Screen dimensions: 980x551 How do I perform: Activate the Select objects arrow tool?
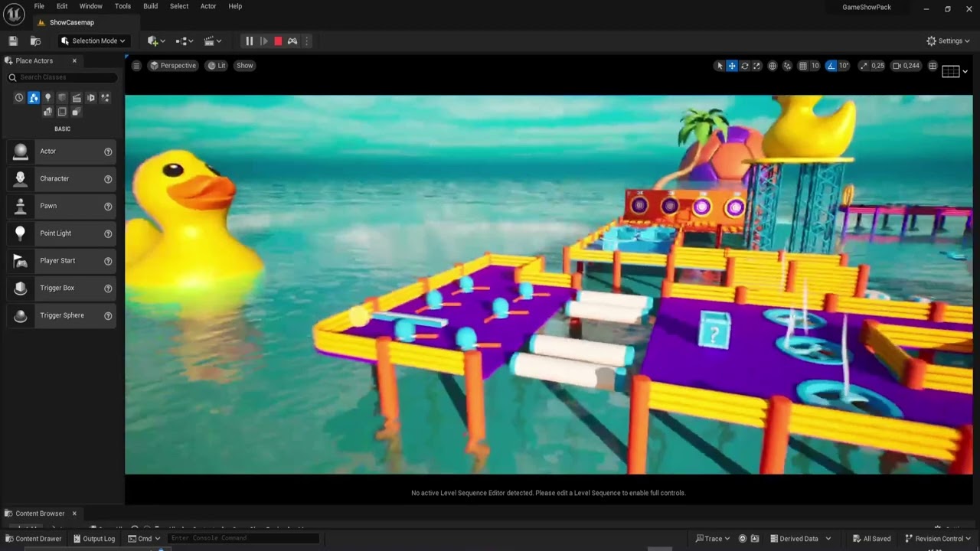tap(719, 66)
